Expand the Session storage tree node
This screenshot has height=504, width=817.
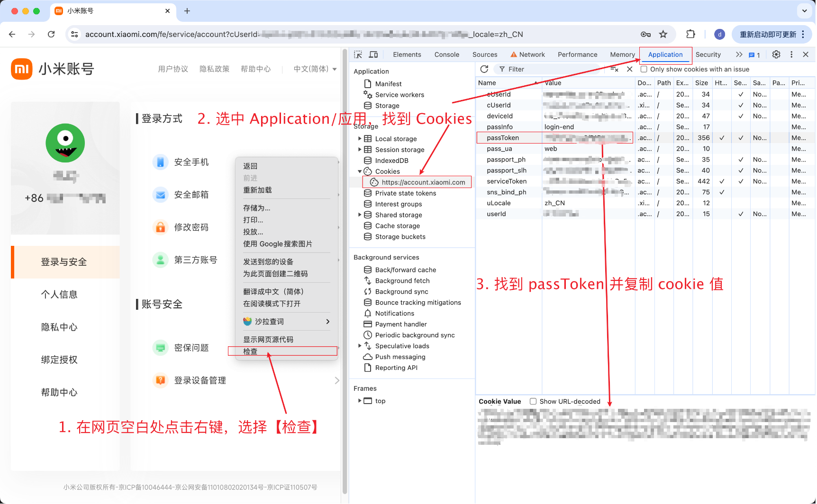(360, 150)
